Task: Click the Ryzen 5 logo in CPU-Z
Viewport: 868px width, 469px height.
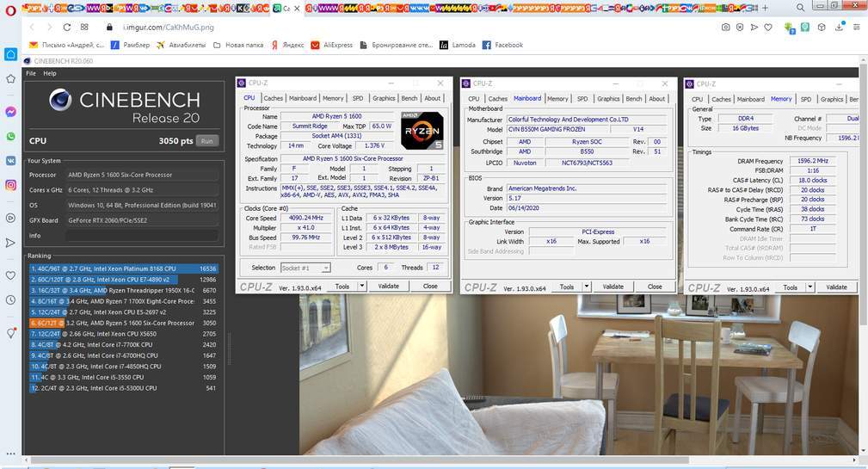Action: point(422,130)
